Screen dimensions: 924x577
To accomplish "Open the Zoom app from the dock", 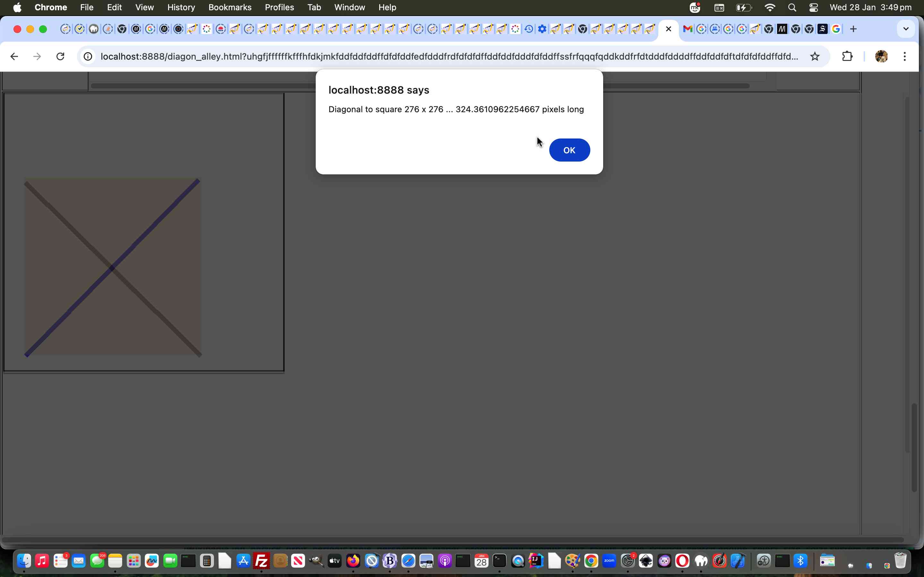I will 609,560.
